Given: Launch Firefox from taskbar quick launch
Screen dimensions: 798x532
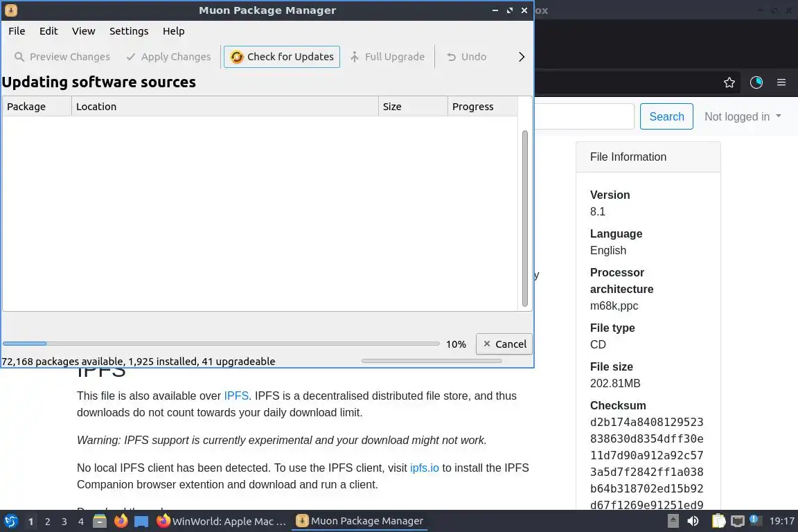Looking at the screenshot, I should click(121, 522).
